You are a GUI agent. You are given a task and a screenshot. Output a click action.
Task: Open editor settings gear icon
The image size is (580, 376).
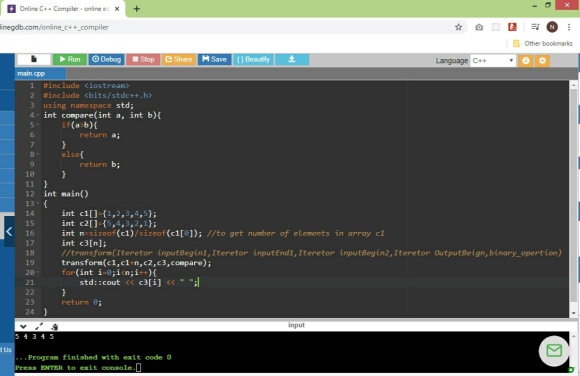[542, 60]
